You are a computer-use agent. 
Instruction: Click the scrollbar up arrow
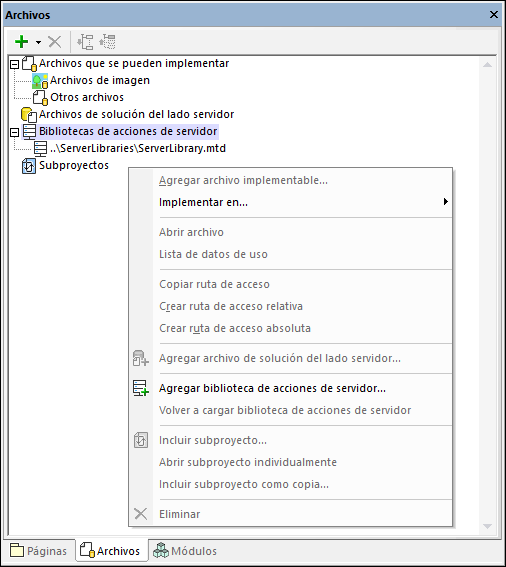click(487, 65)
